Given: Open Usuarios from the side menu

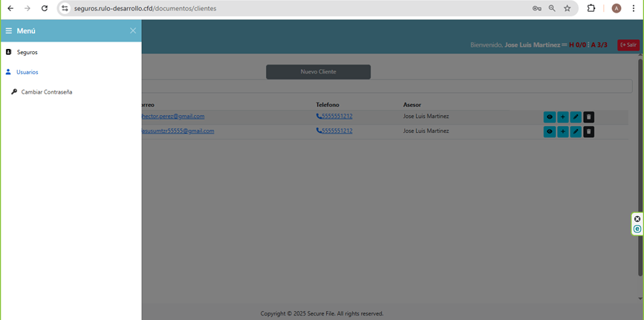Looking at the screenshot, I should click(27, 72).
